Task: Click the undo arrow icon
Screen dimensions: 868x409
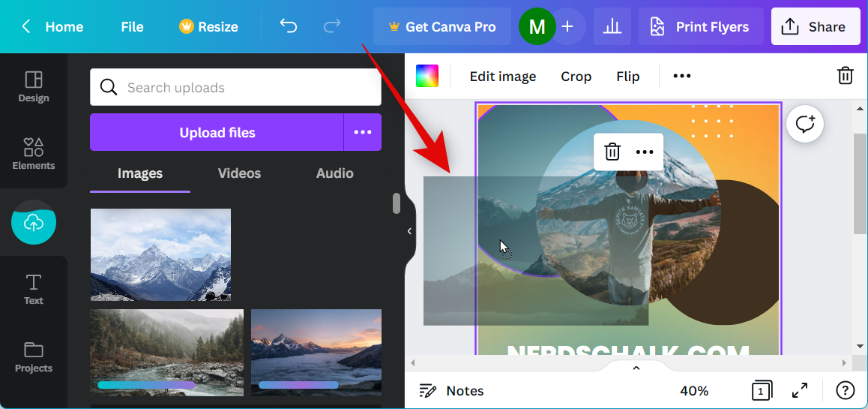Action: pos(289,26)
